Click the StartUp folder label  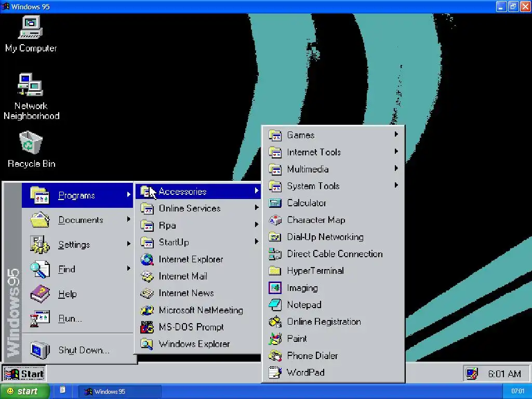(x=174, y=242)
